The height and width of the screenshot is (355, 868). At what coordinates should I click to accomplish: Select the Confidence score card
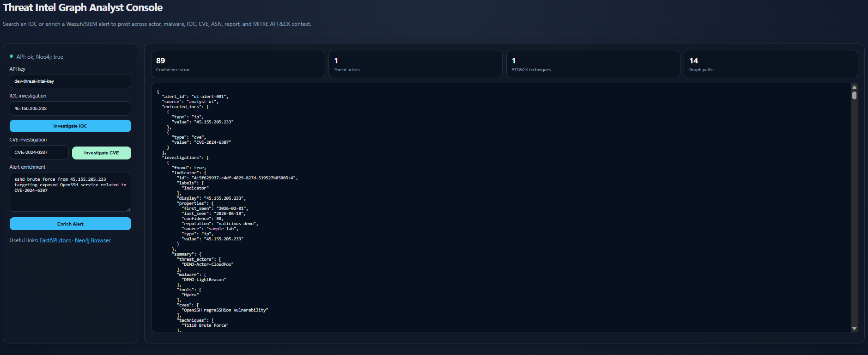238,64
